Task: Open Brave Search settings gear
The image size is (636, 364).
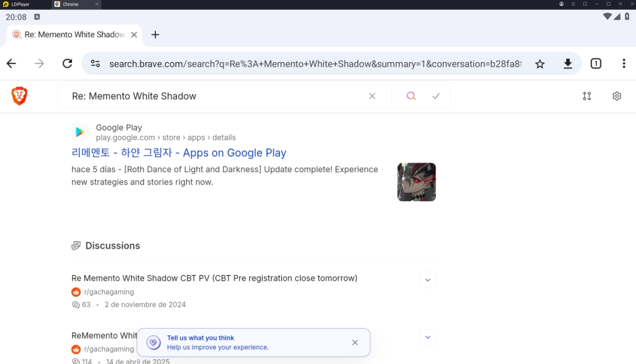Action: (617, 96)
